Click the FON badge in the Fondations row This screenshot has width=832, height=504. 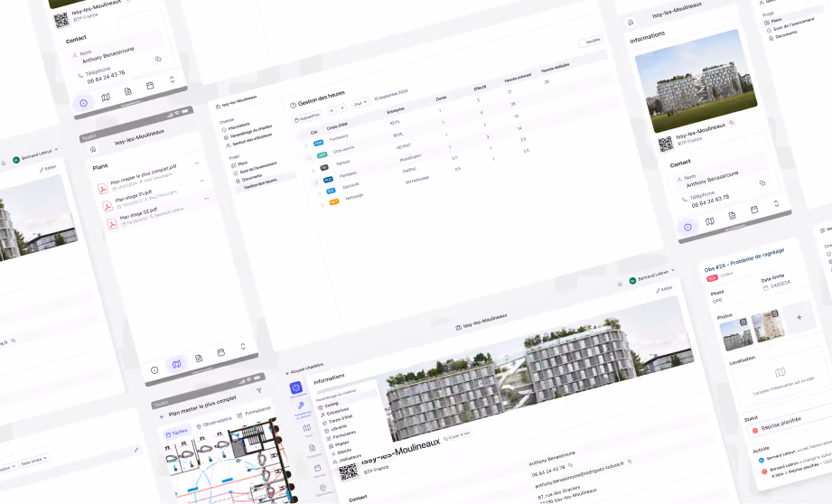point(318,144)
